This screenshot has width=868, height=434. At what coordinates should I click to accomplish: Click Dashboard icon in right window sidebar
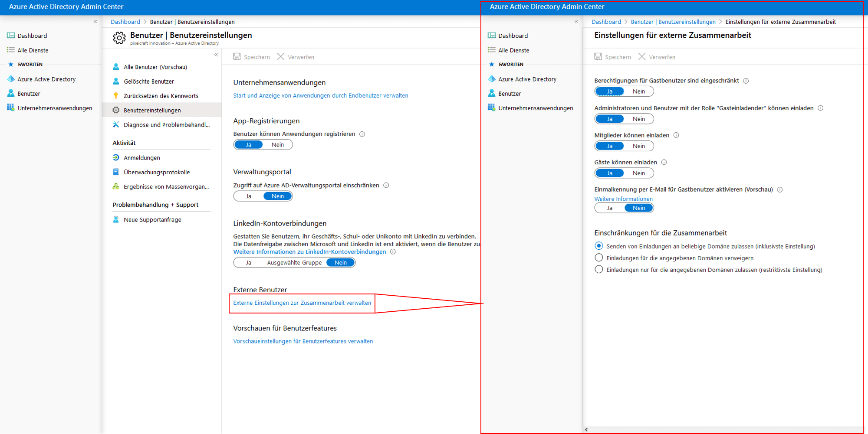click(x=492, y=36)
